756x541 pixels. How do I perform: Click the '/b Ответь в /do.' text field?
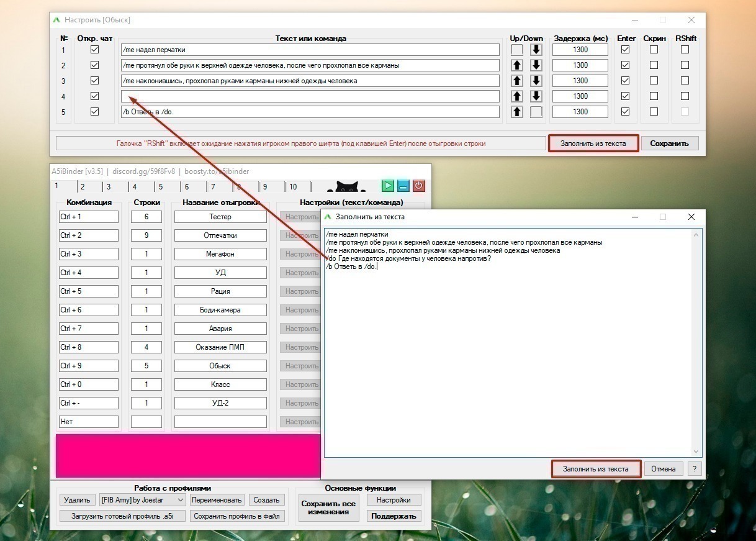tap(310, 112)
